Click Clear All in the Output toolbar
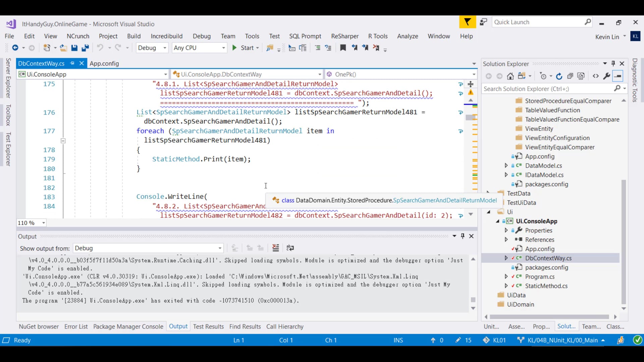This screenshot has width=644, height=362. [x=275, y=248]
